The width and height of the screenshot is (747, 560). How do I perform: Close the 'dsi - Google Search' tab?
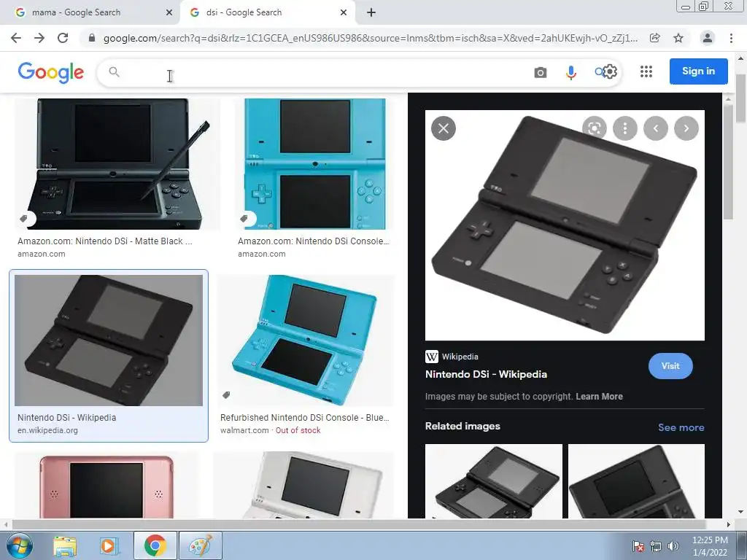coord(344,13)
